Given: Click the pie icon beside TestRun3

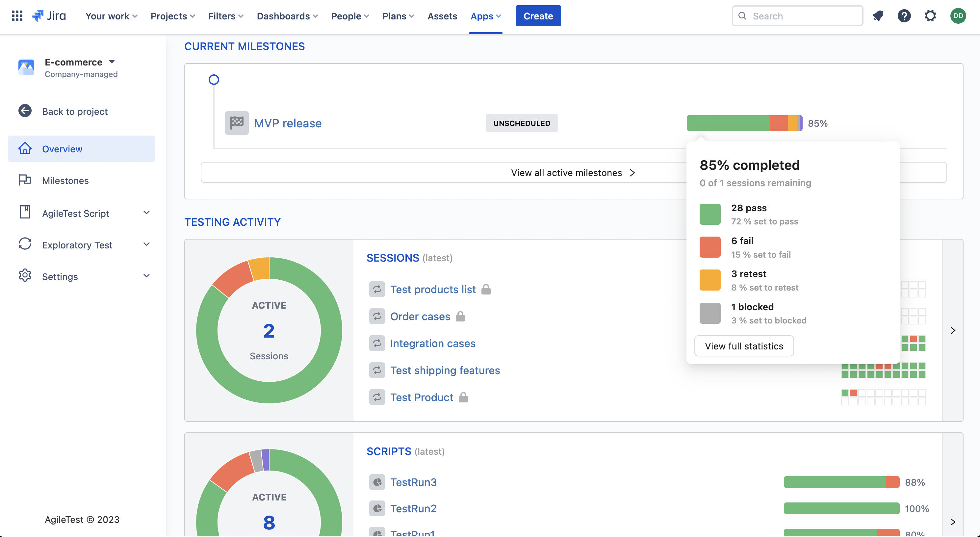Looking at the screenshot, I should [377, 482].
